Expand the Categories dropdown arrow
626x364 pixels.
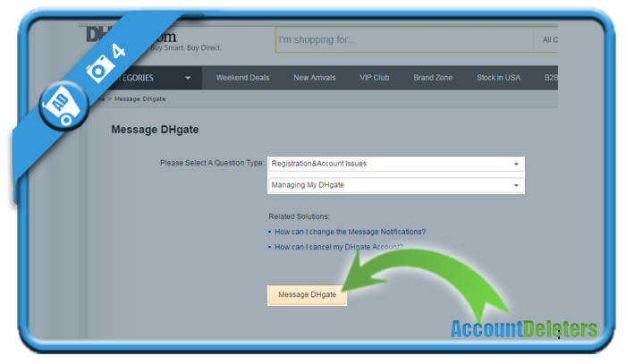pos(188,78)
